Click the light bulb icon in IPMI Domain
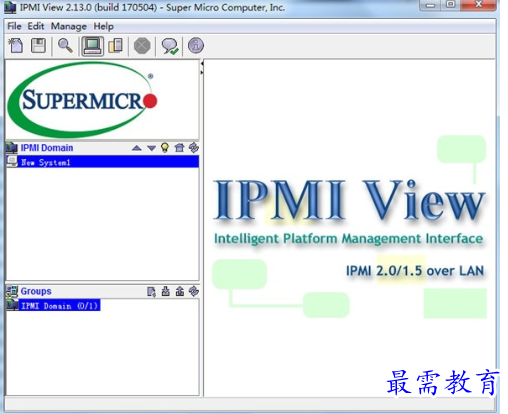Viewport: 508px width, 414px height. pos(165,147)
